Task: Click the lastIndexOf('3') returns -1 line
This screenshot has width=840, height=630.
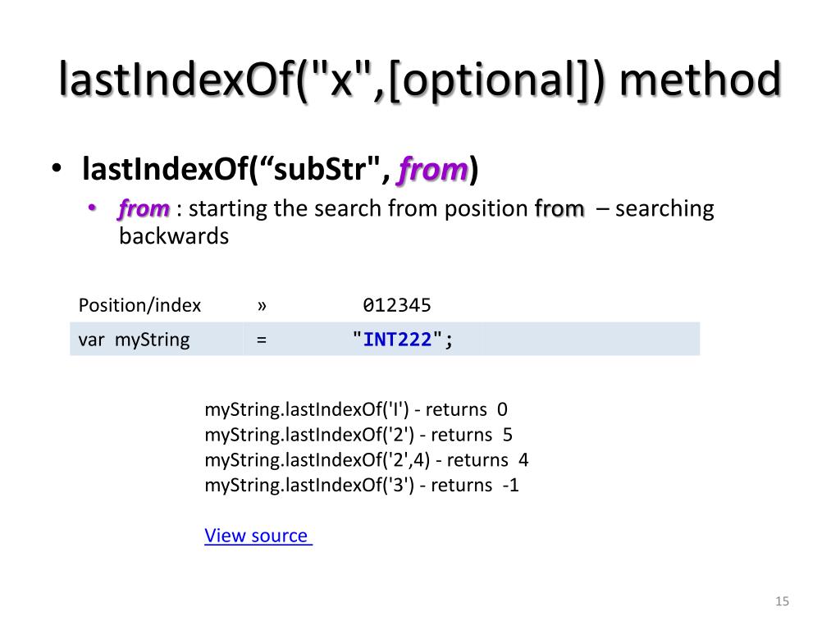Action: 362,486
